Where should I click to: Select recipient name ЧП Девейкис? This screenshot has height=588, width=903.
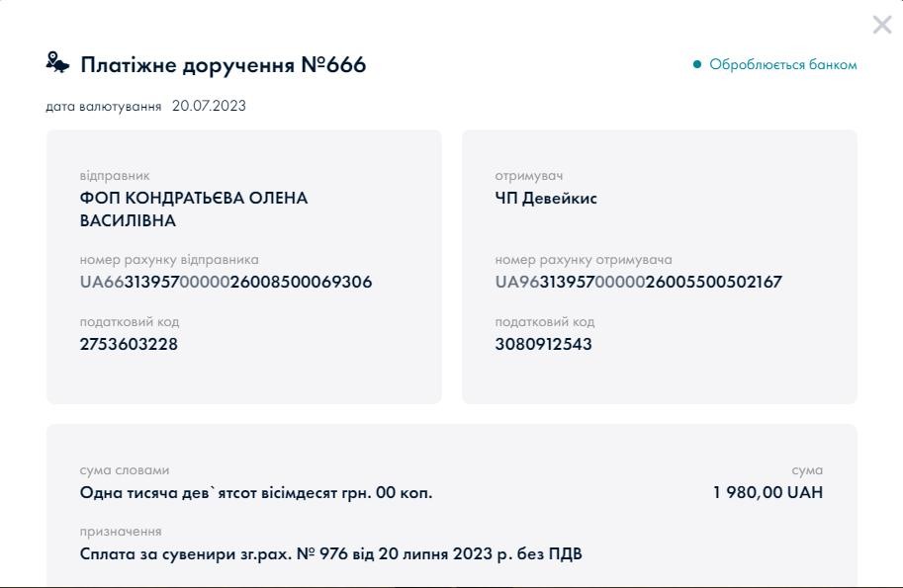click(x=546, y=198)
